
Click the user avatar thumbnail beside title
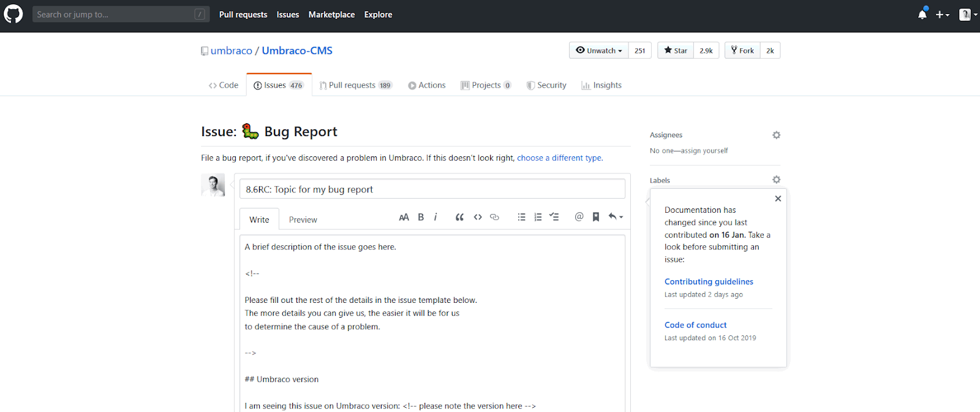pos(213,185)
